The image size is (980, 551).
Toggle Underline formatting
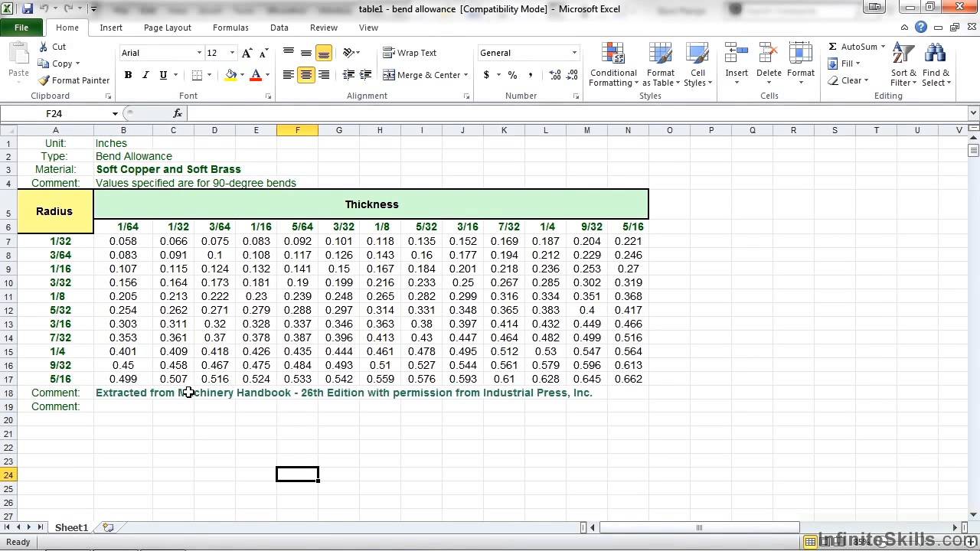163,75
